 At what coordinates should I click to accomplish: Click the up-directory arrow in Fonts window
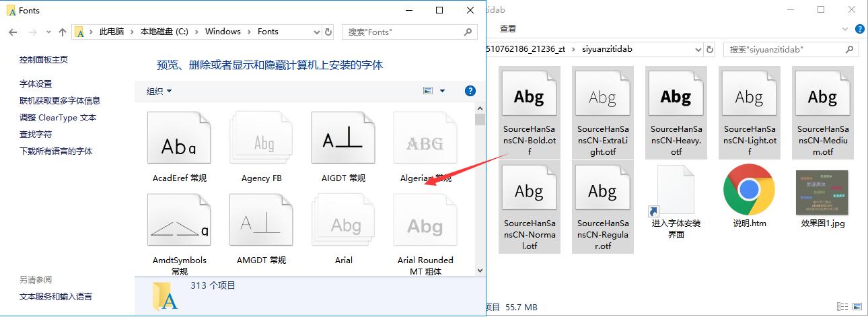(63, 32)
